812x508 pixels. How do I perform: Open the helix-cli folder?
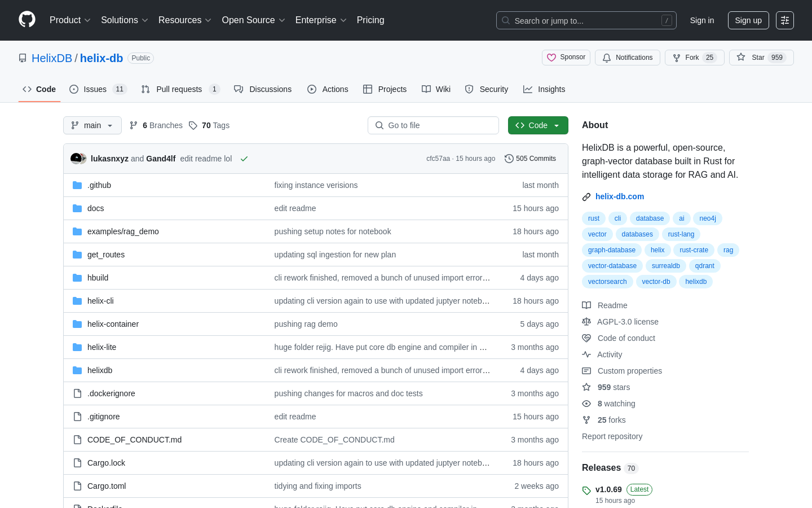100,301
